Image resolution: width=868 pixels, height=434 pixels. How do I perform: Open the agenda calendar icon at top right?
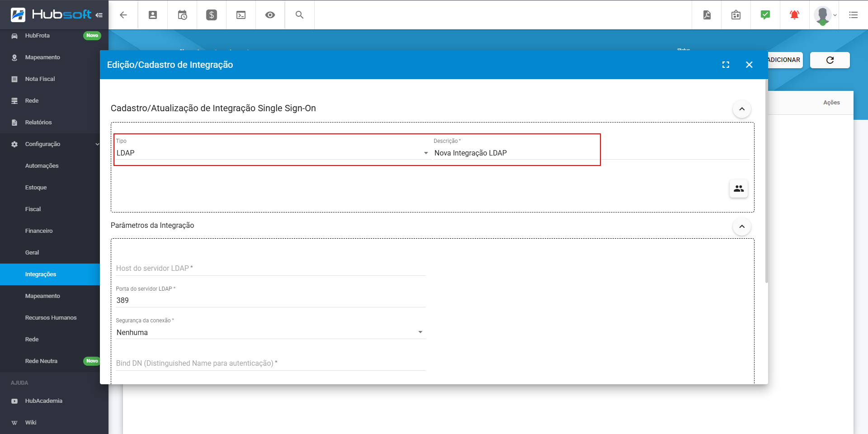point(736,15)
